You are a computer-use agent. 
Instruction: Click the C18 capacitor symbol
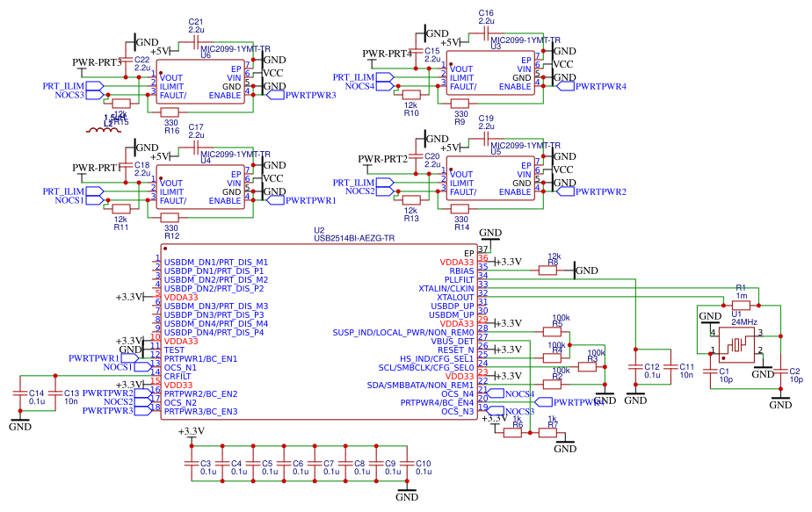126,165
